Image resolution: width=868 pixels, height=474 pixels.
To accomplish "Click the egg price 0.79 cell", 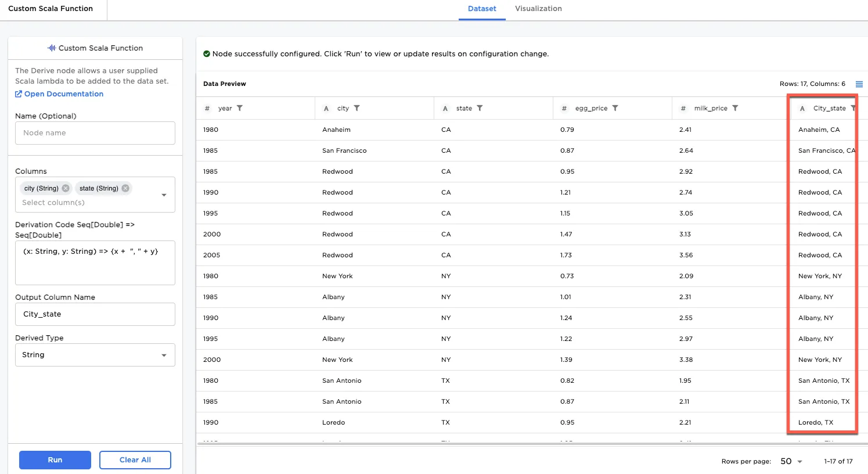I will tap(567, 130).
